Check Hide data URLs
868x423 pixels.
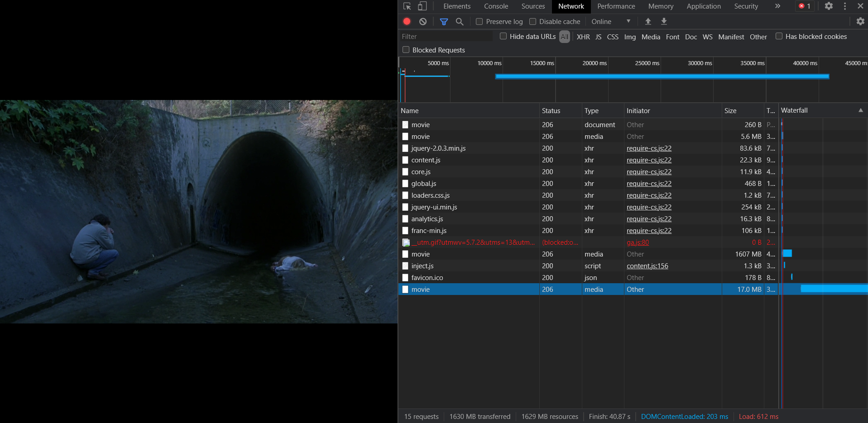[503, 36]
